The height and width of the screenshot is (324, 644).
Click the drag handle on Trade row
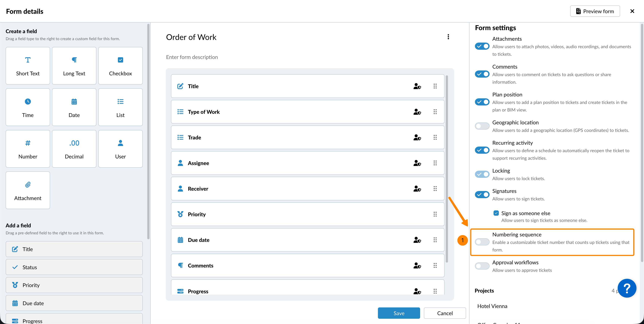435,138
